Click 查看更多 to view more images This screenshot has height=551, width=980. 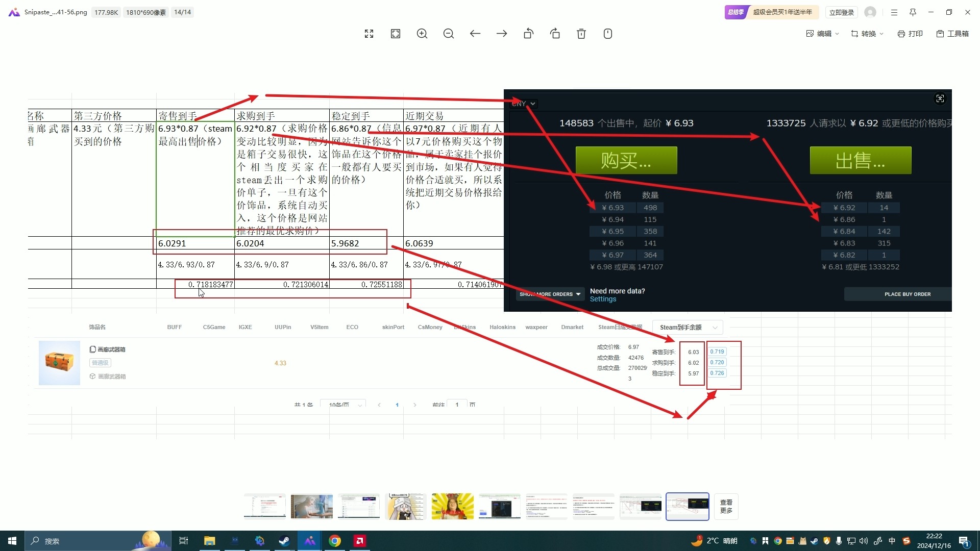[726, 506]
